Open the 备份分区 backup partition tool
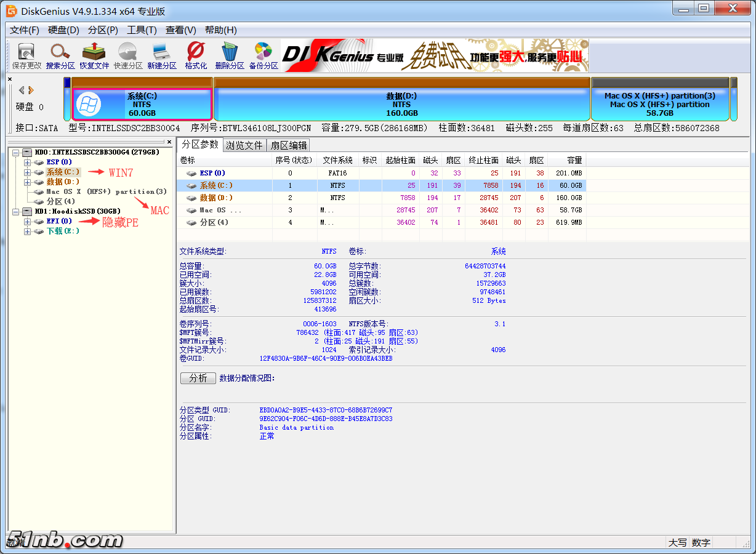756x554 pixels. 263,55
